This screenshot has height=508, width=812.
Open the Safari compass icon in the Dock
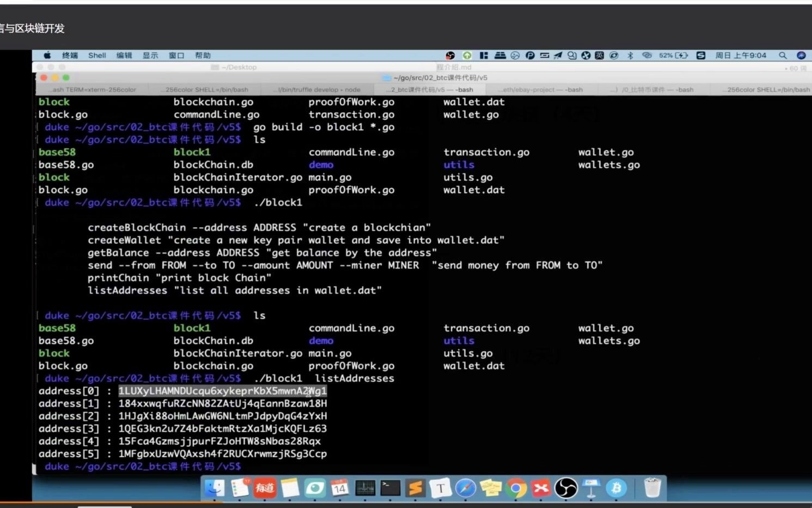(x=465, y=488)
